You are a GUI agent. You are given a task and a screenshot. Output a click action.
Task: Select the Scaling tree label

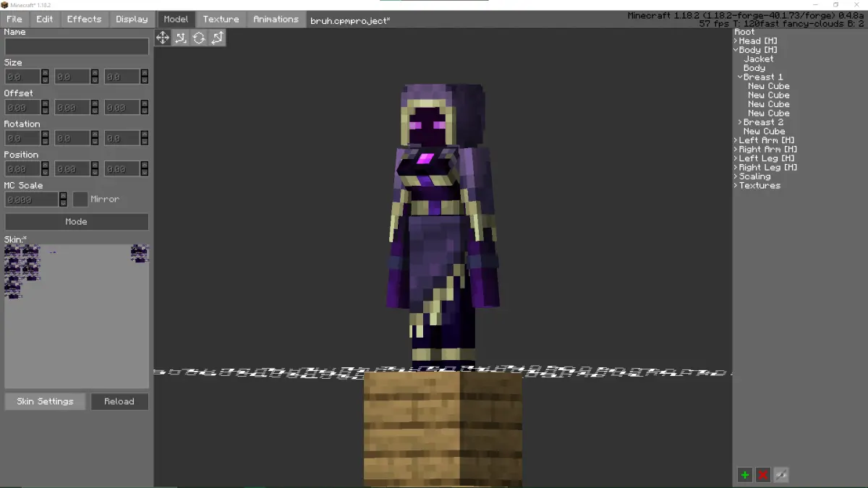pos(754,176)
